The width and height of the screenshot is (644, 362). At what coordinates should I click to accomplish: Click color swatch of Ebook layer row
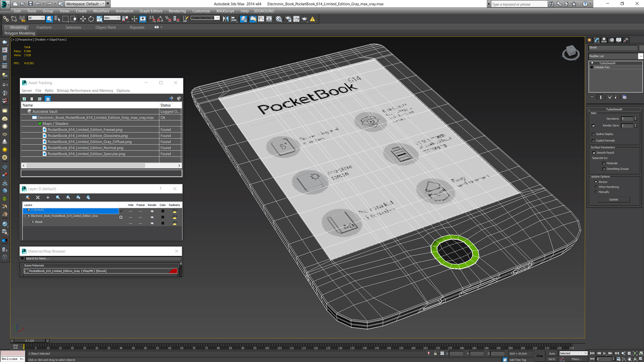(163, 223)
